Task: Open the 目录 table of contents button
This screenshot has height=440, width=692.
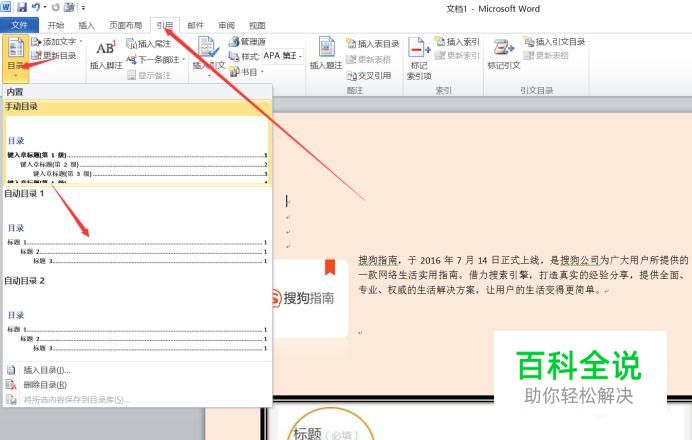Action: (x=16, y=58)
